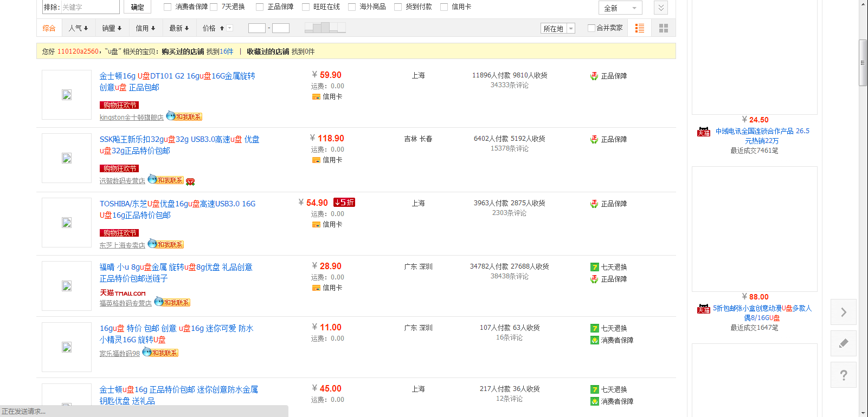Screen dimensions: 868x417
Task: Select the 综合 sorting tab
Action: click(x=49, y=28)
